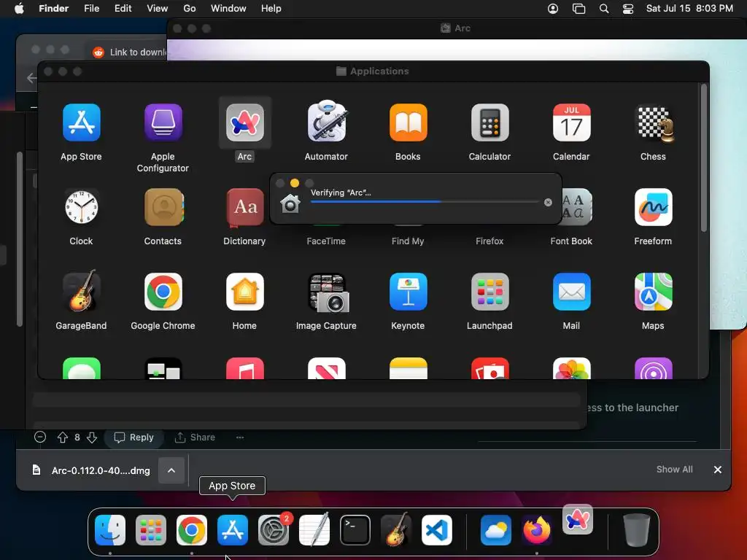This screenshot has height=560, width=747.
Task: Open the Window menu
Action: [228, 9]
